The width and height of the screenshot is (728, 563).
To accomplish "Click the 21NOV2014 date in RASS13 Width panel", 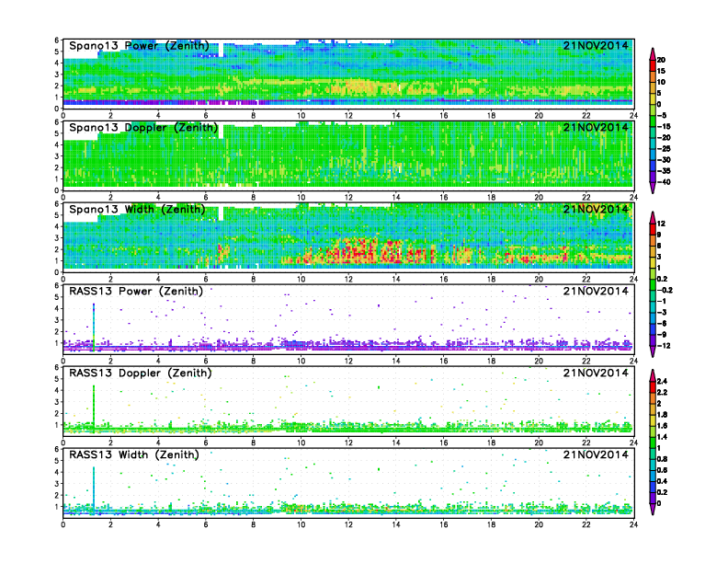I will [596, 454].
